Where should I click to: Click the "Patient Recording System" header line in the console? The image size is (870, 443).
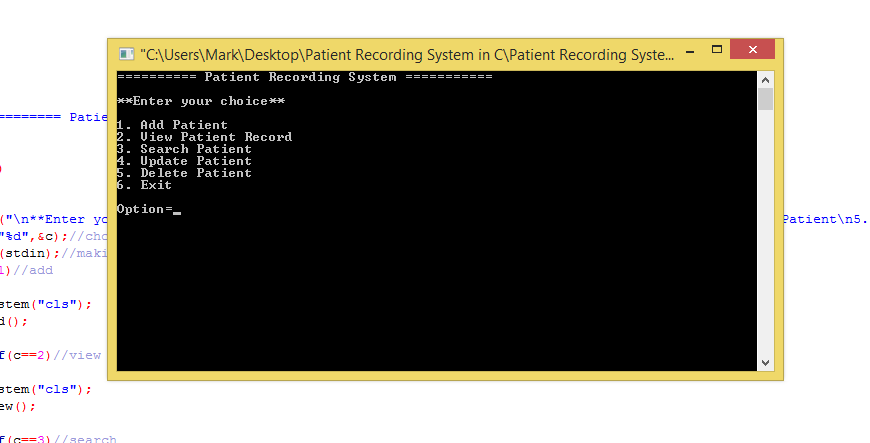(305, 77)
